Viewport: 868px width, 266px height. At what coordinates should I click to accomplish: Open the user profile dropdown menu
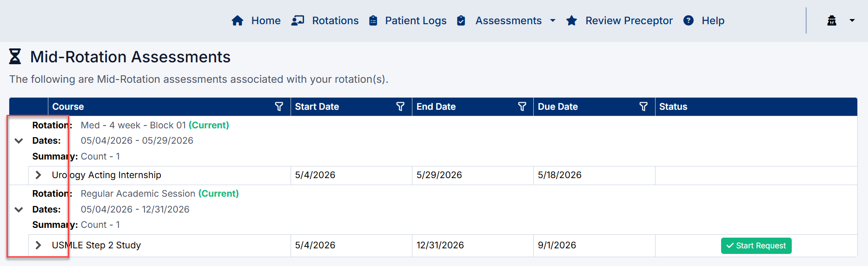pos(841,20)
